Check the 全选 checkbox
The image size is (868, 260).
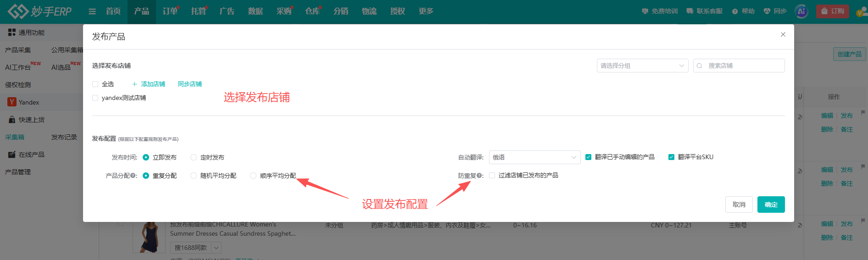(95, 84)
